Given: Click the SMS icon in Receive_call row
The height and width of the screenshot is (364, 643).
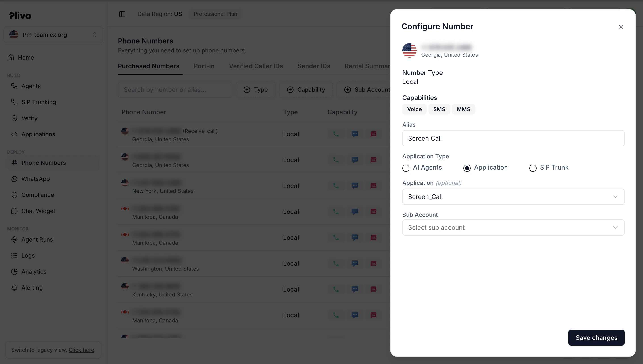Looking at the screenshot, I should click(x=355, y=134).
